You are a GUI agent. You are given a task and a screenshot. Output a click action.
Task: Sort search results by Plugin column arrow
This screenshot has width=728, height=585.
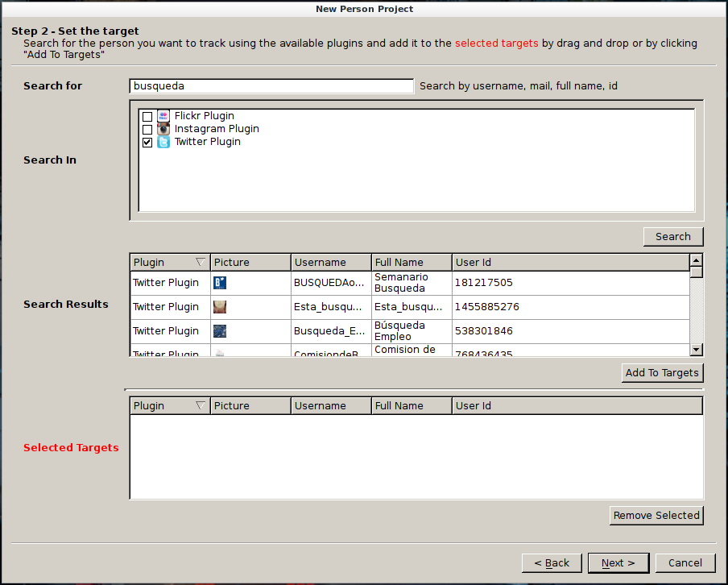point(201,262)
